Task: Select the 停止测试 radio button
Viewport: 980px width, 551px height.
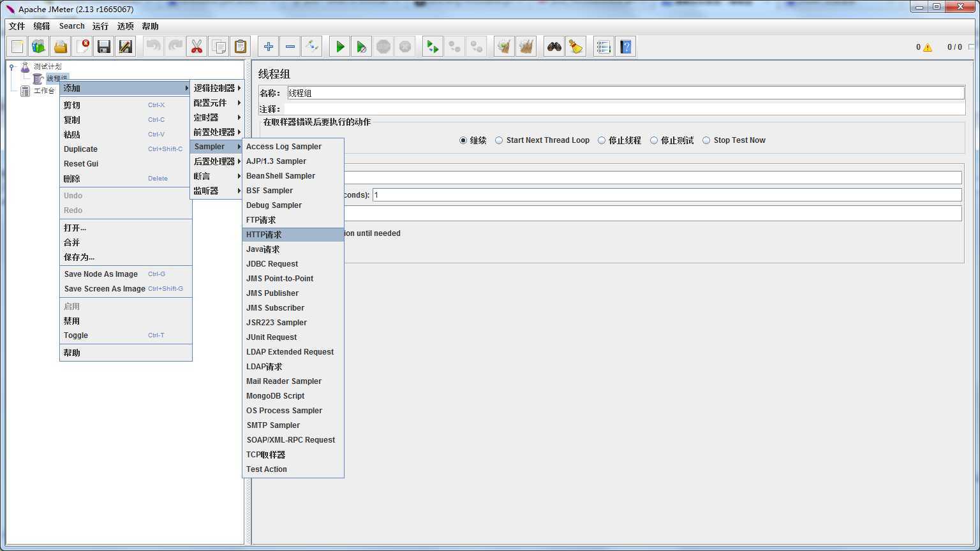Action: [x=654, y=140]
